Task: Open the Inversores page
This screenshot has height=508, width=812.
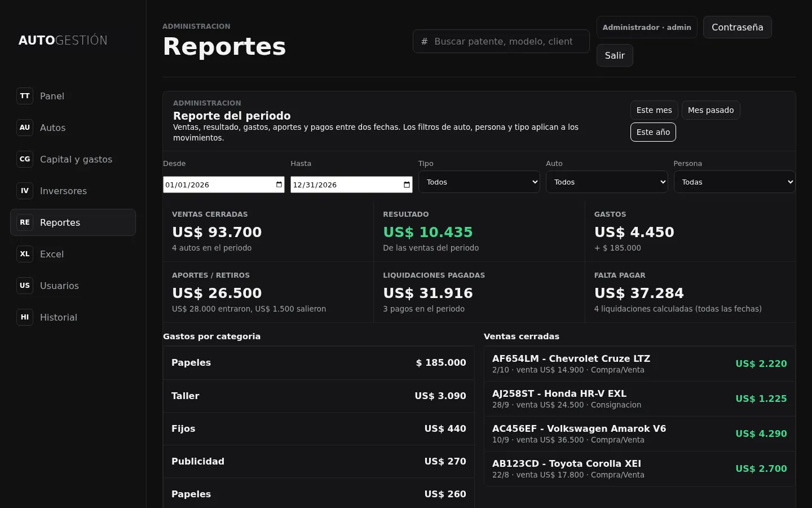Action: tap(73, 191)
